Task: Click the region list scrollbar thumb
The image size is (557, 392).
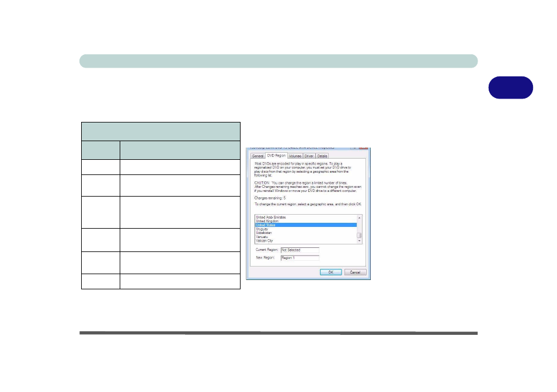Action: (x=360, y=235)
